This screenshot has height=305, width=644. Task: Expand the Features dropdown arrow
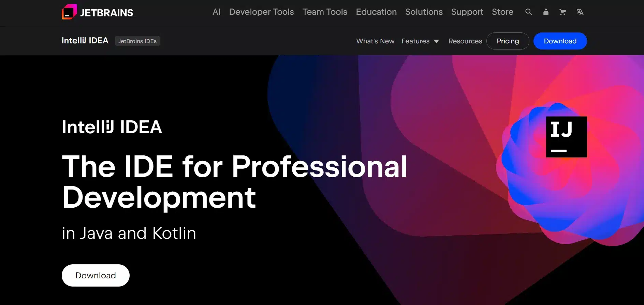point(436,41)
